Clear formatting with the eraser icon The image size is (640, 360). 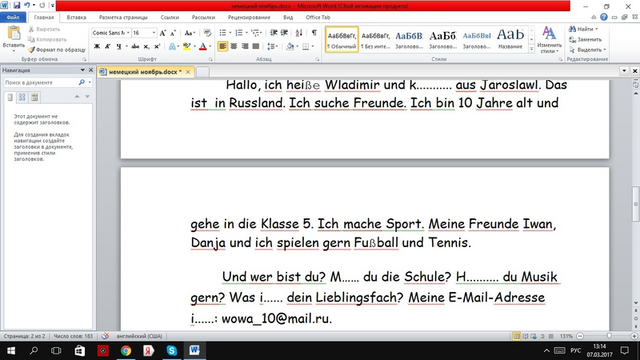(207, 33)
